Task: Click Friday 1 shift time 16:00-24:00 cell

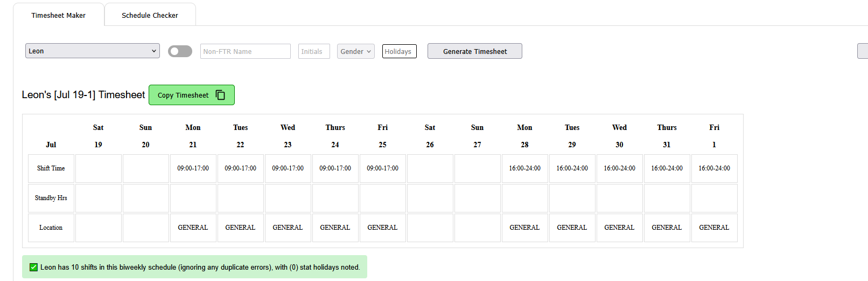Action: [x=714, y=168]
